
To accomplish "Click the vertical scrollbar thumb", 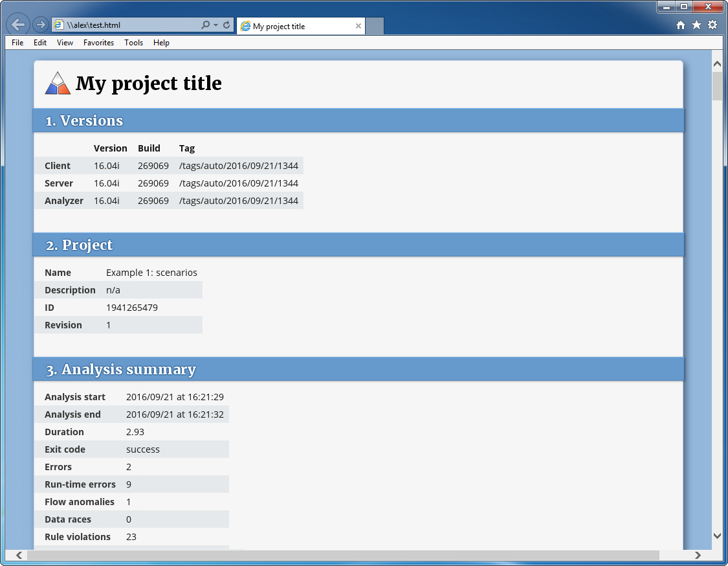I will click(x=717, y=86).
